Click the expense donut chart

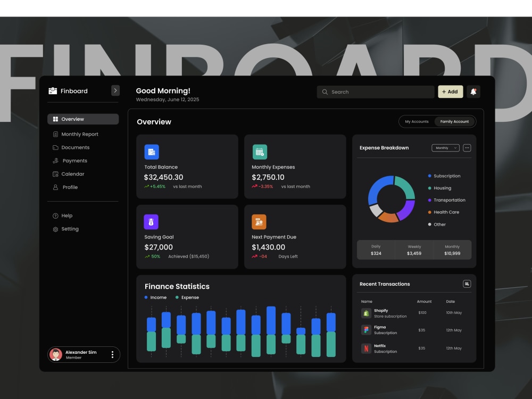coord(391,199)
